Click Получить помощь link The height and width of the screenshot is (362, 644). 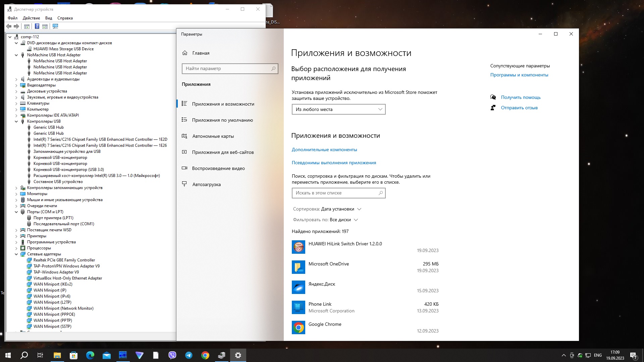[521, 97]
